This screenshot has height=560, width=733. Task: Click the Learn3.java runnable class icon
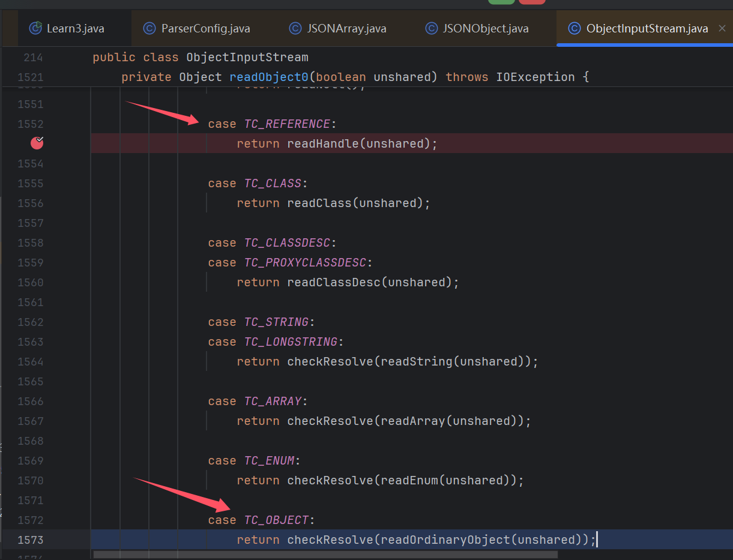(36, 28)
